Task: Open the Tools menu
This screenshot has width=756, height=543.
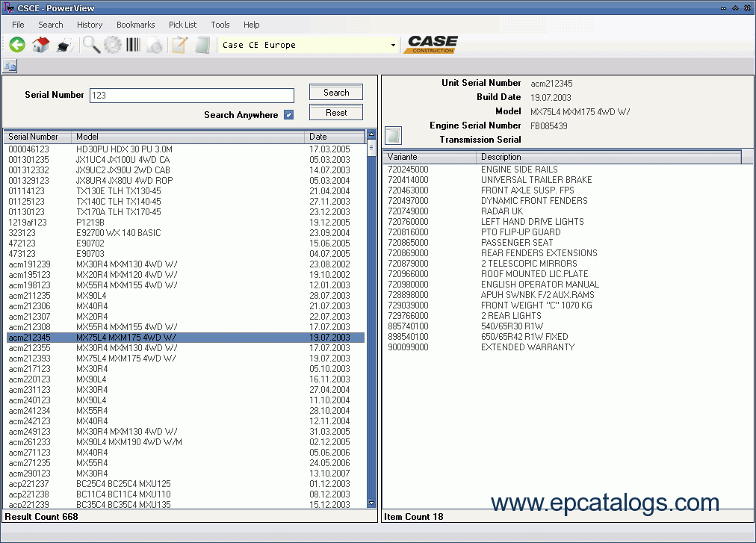Action: pos(220,25)
